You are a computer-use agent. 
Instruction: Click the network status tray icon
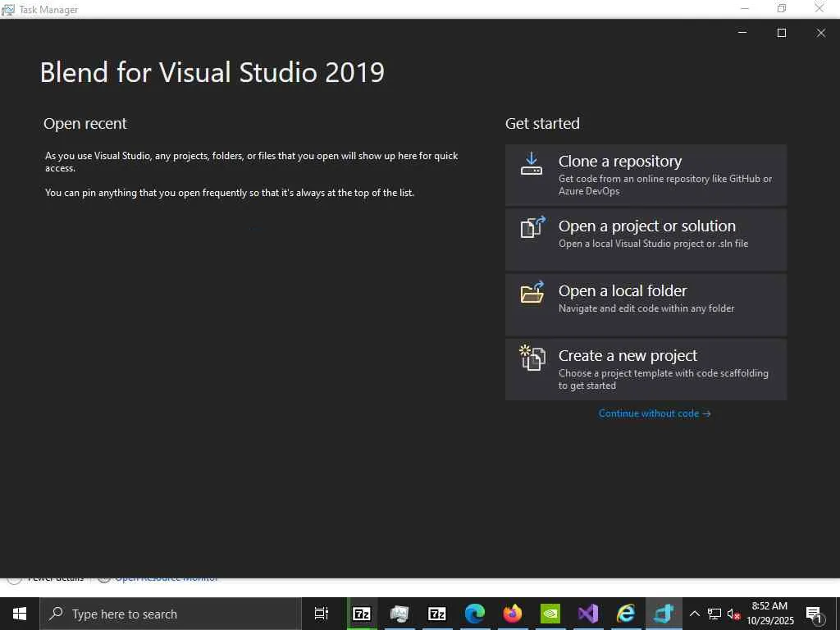coord(714,614)
